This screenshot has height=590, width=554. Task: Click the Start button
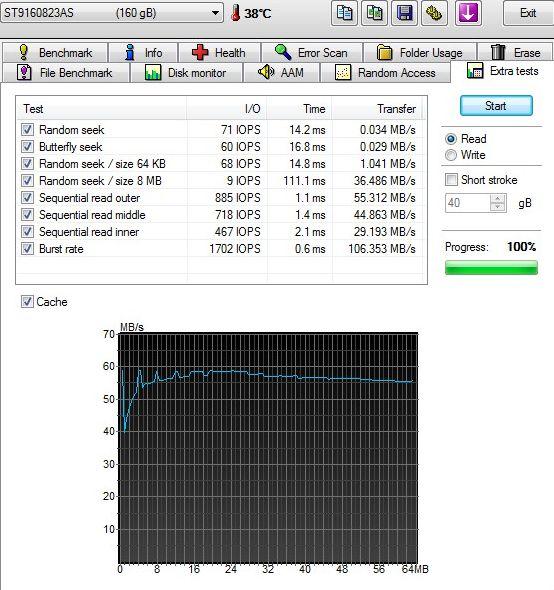click(x=496, y=106)
